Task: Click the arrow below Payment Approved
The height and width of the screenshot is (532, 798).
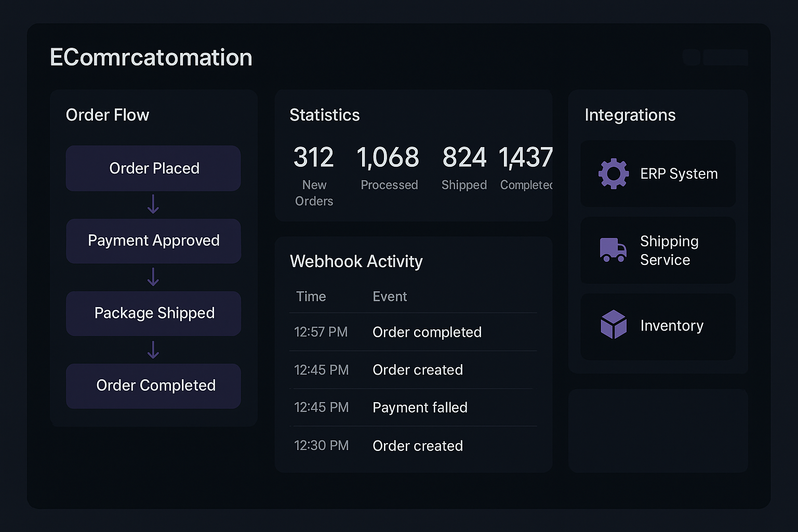Action: [153, 277]
